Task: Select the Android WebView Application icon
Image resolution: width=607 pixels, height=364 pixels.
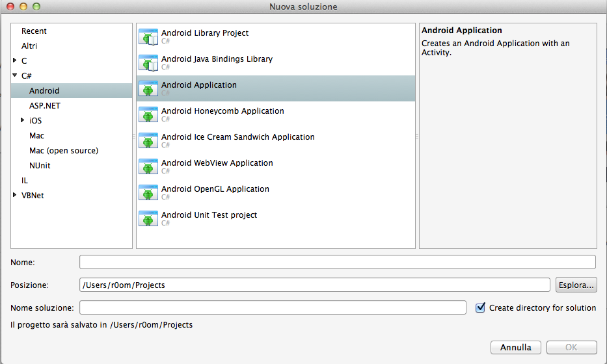Action: [x=148, y=166]
